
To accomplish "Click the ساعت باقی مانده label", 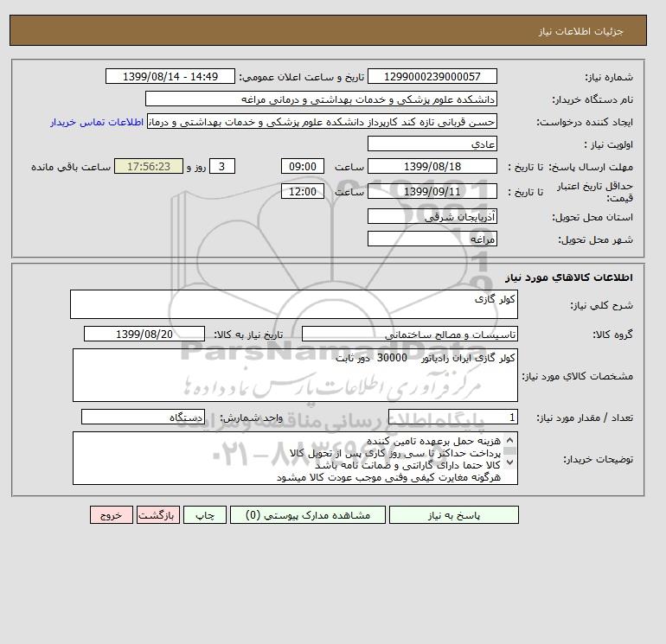I will pos(71,167).
